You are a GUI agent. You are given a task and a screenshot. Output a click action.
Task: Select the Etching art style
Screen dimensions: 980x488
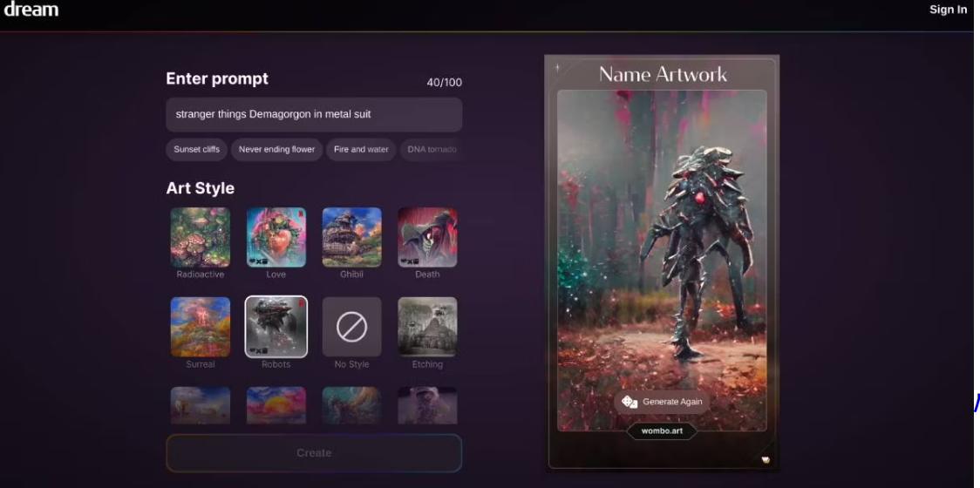[x=427, y=327]
